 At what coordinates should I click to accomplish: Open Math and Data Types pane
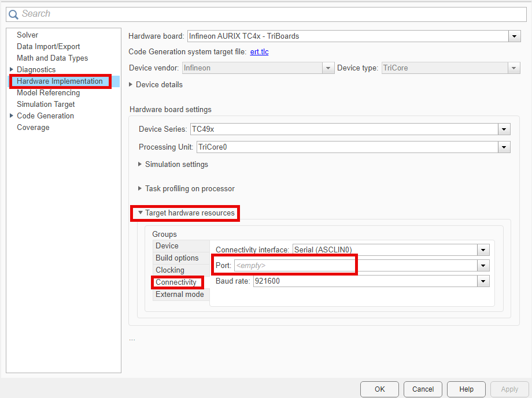pos(52,58)
